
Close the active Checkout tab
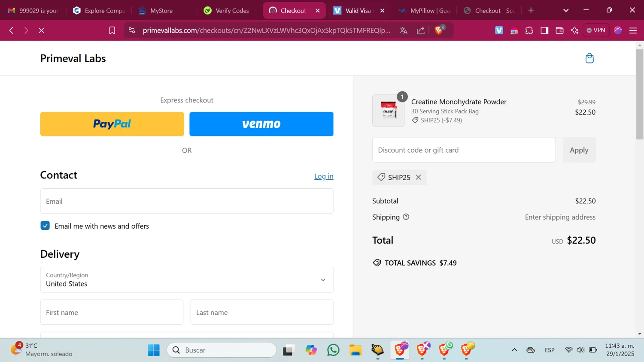(318, 11)
